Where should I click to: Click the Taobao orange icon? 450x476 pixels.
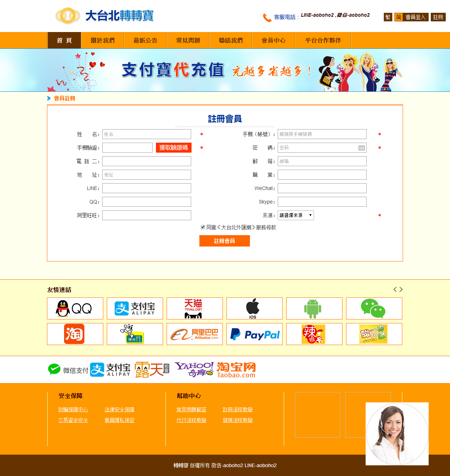[75, 334]
